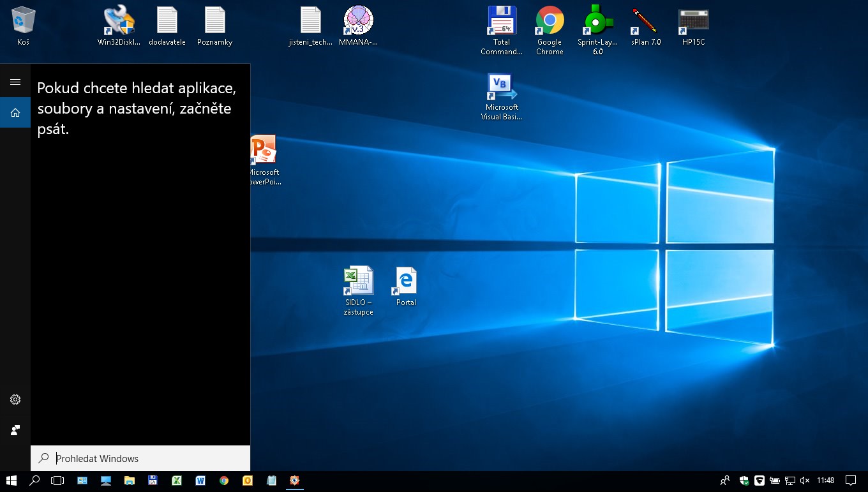Screen dimensions: 868x492
Task: Open the Win32DiskImager desktop shortcut
Action: coord(119,22)
